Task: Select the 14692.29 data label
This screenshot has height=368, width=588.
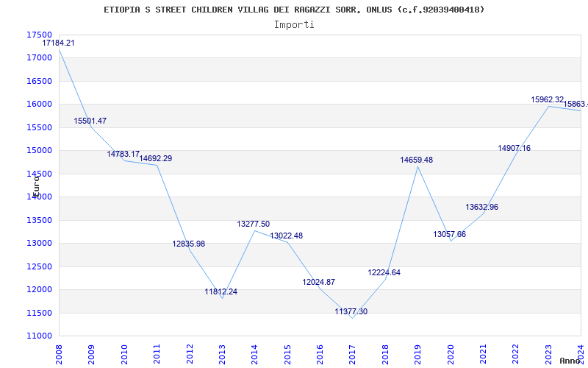Action: [x=156, y=159]
